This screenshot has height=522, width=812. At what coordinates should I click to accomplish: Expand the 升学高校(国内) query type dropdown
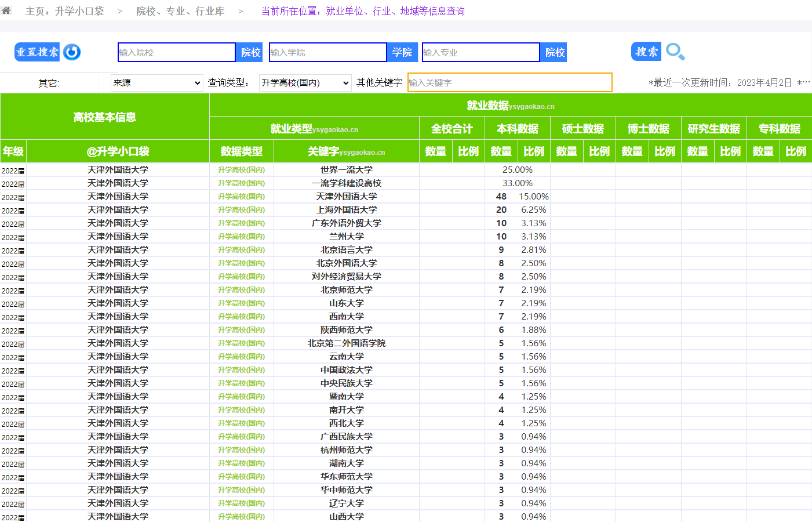tap(305, 83)
